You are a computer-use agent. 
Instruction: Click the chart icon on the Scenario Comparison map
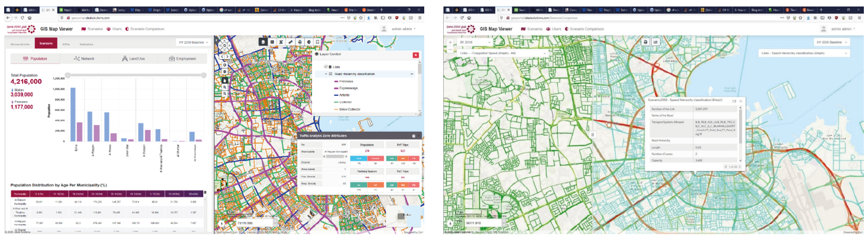click(656, 42)
